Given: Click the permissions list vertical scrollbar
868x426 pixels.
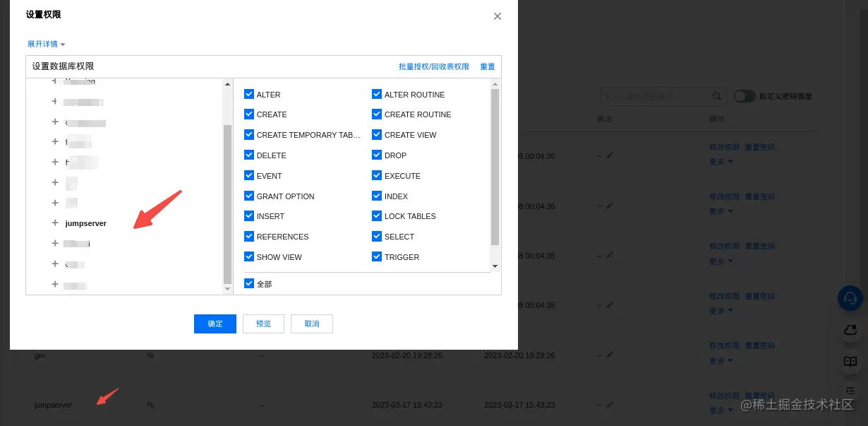Looking at the screenshot, I should tap(495, 167).
